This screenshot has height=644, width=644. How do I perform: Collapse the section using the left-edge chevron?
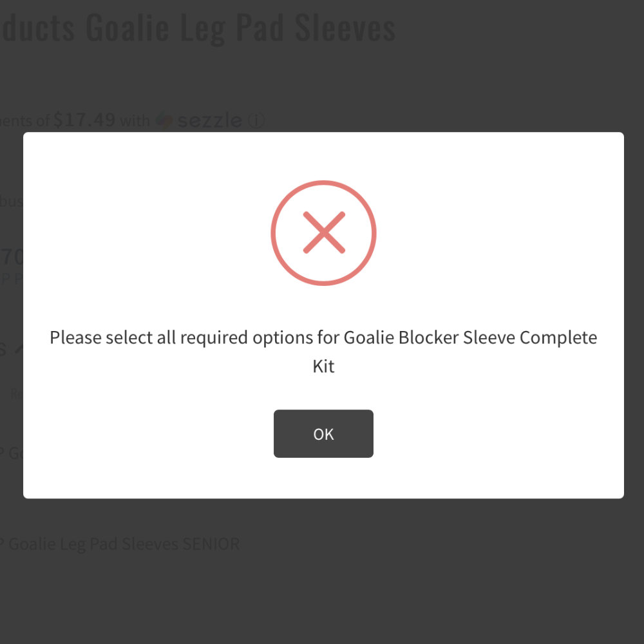[x=17, y=349]
